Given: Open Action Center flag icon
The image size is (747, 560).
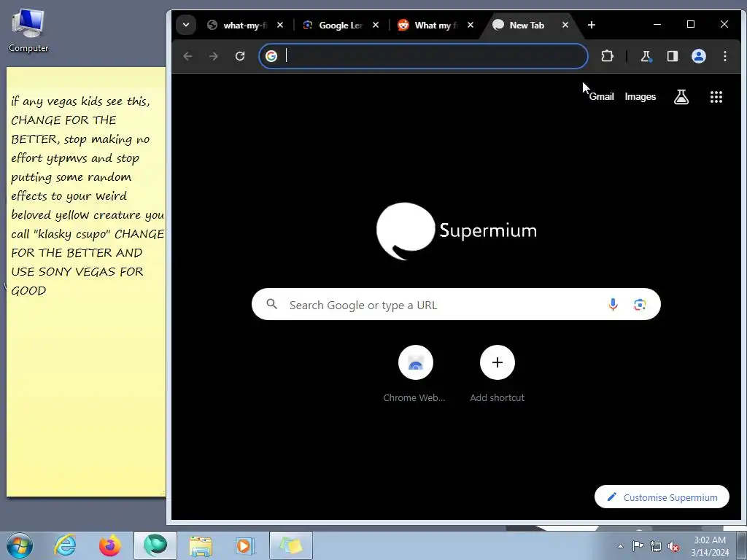Looking at the screenshot, I should click(638, 546).
